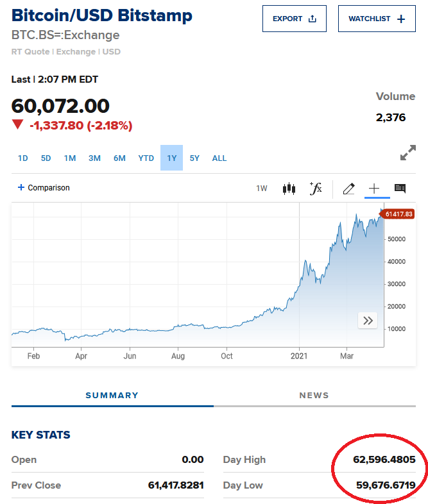Viewport: 428px width, 504px height.
Task: Expand the chart to fullscreen
Action: 407,153
